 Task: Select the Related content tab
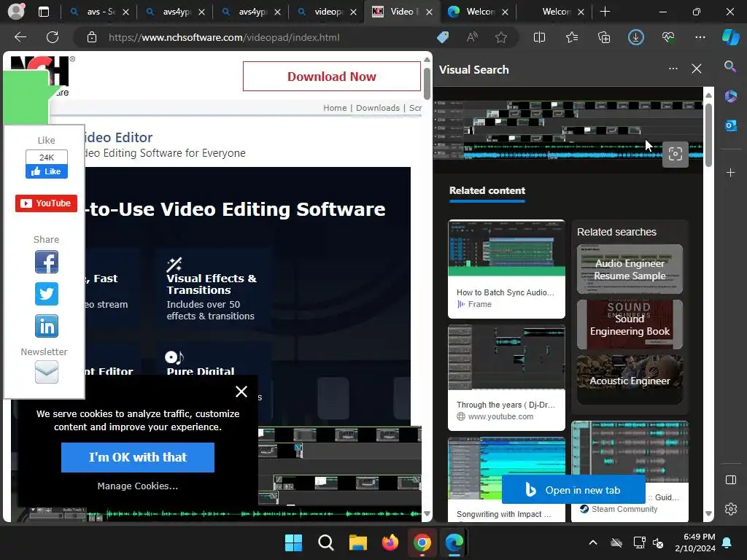(x=487, y=190)
